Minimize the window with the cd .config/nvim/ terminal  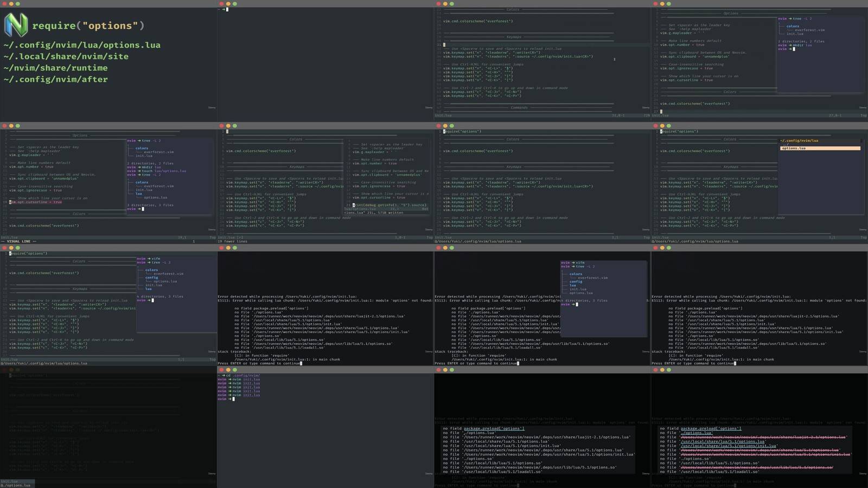pyautogui.click(x=228, y=370)
